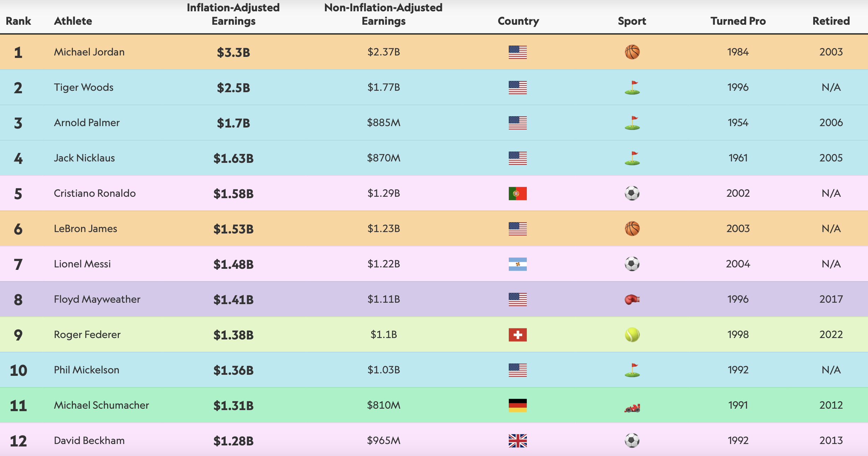Click Floyd Mayweather's boxing glove icon
The width and height of the screenshot is (868, 456).
[x=632, y=300]
